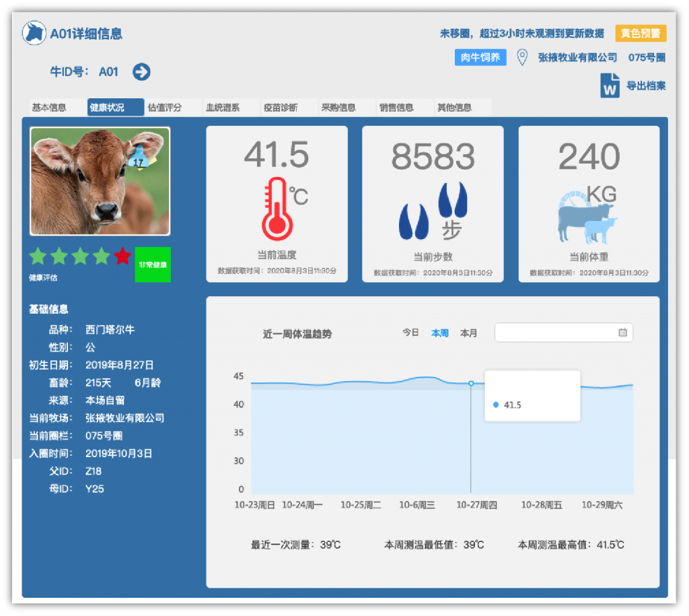The image size is (689, 616).
Task: Click the 215天 age value
Action: tap(98, 383)
